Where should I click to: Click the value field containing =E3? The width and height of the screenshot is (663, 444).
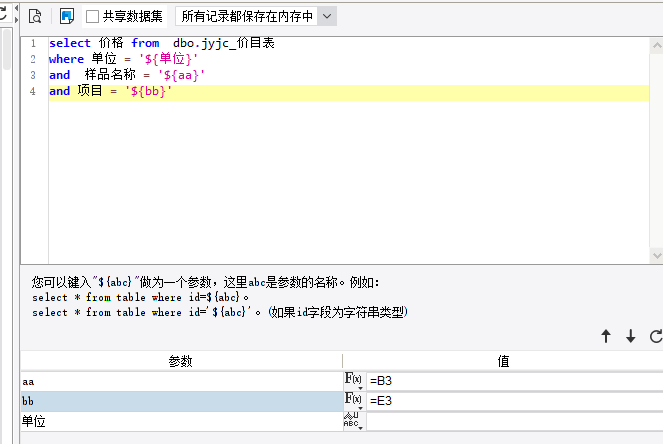[515, 401]
